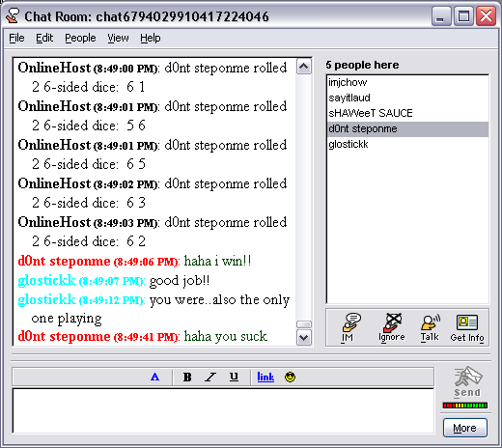Image resolution: width=502 pixels, height=448 pixels.
Task: Open the View menu
Action: [118, 38]
